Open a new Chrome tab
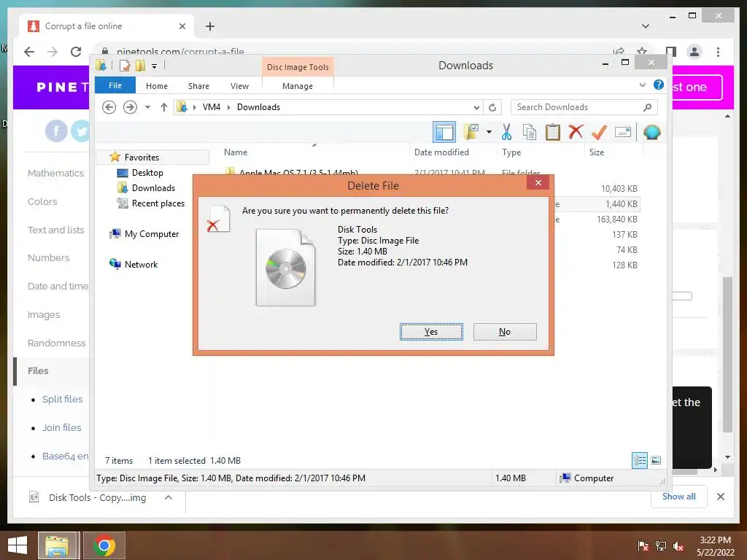Image resolution: width=747 pixels, height=560 pixels. 210,26
